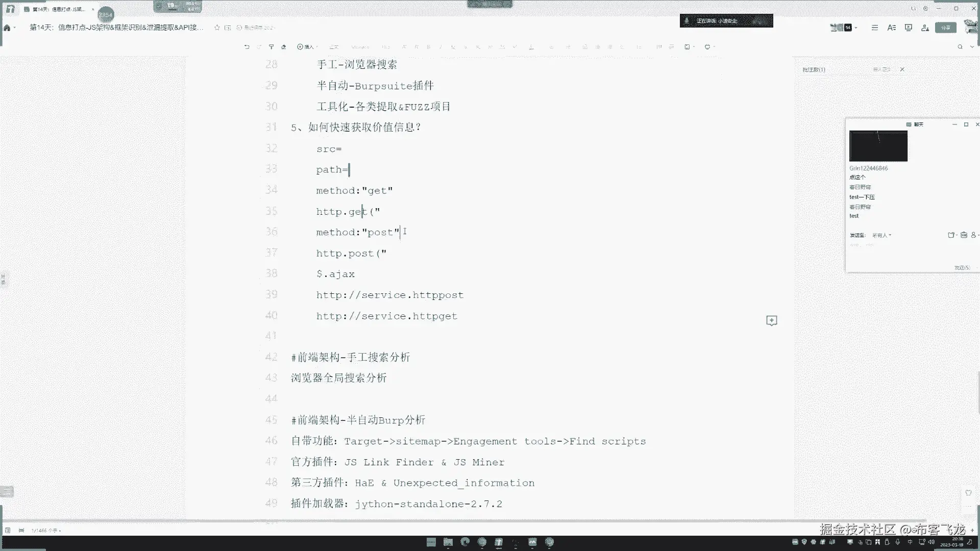
Task: Open the presentation mode icon
Action: click(909, 28)
